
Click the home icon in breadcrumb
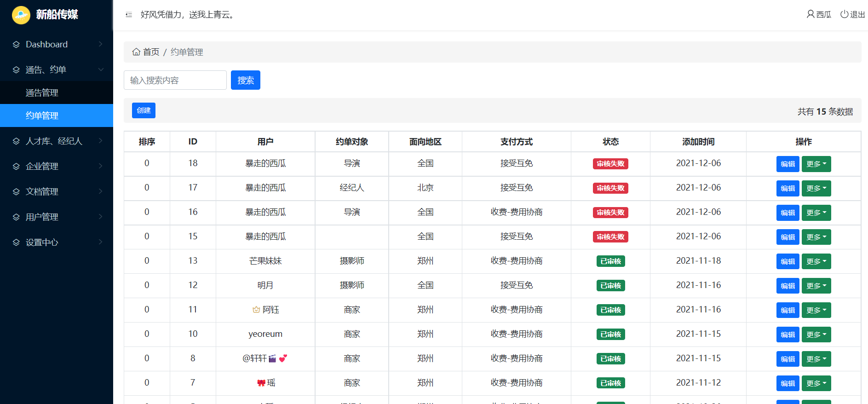pyautogui.click(x=136, y=52)
